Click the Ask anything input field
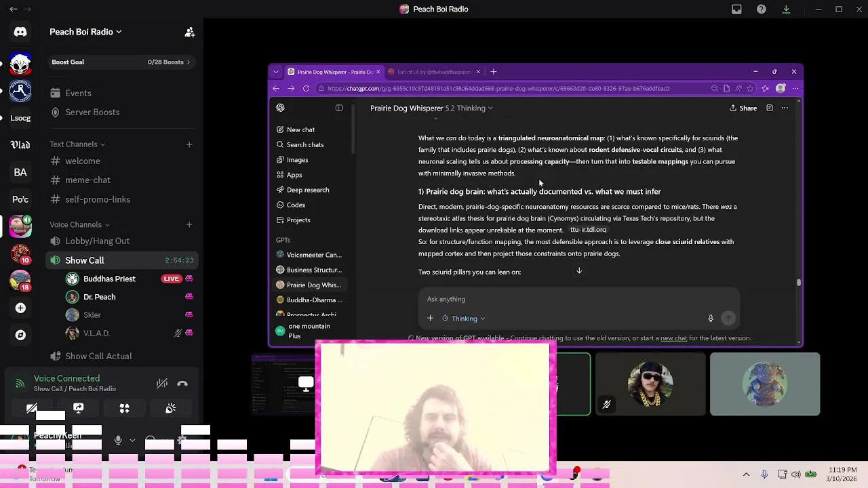Viewport: 868px width, 488px height. click(x=579, y=299)
